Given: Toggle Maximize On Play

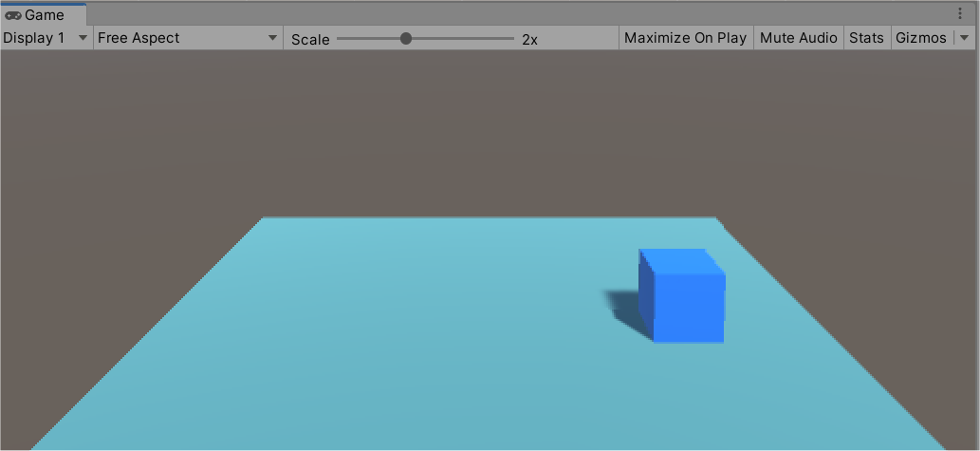Looking at the screenshot, I should [686, 38].
